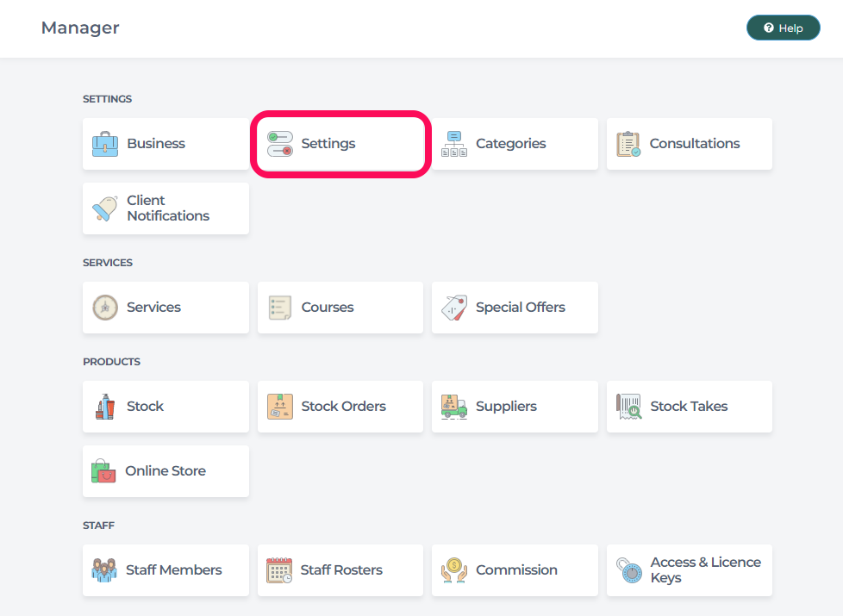Click the Online Store shopping bag icon
Image resolution: width=843 pixels, height=616 pixels.
103,471
